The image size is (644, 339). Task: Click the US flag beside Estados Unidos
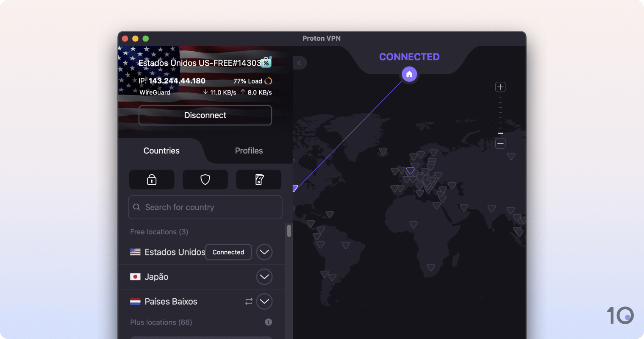(135, 252)
